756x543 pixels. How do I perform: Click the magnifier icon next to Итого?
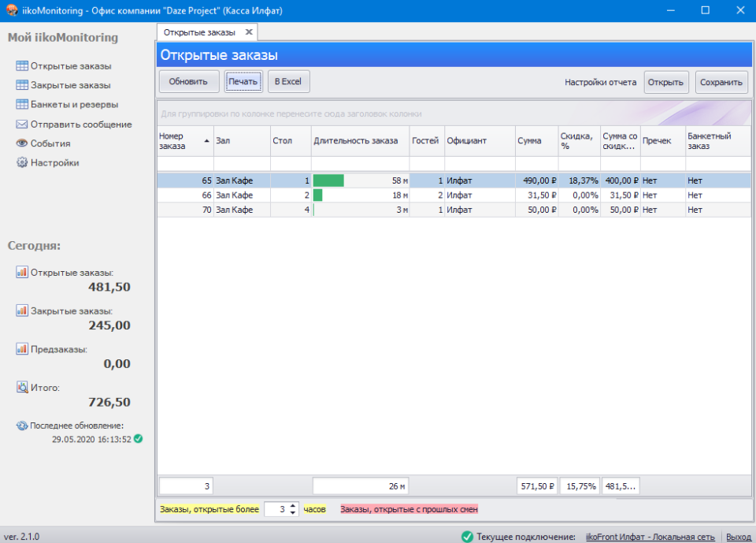click(22, 387)
